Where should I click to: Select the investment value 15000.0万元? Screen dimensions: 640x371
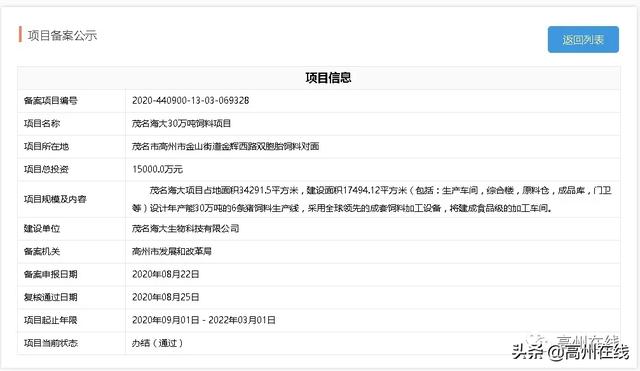(158, 169)
